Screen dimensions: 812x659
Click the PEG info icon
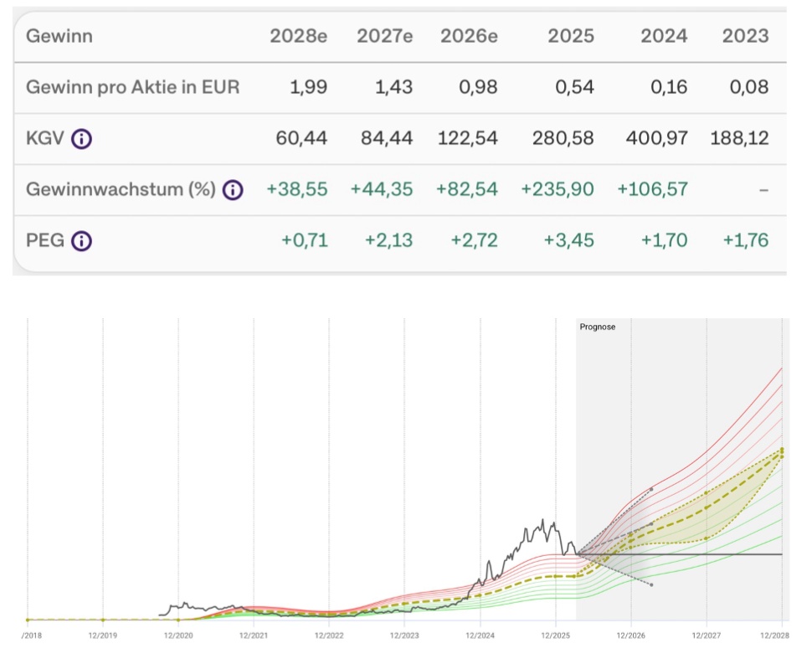pos(81,241)
